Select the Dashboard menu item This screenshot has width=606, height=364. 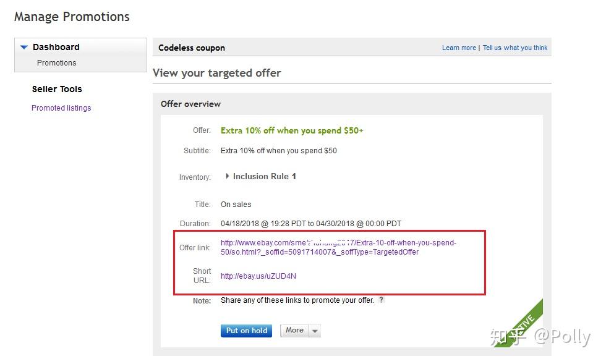point(56,47)
